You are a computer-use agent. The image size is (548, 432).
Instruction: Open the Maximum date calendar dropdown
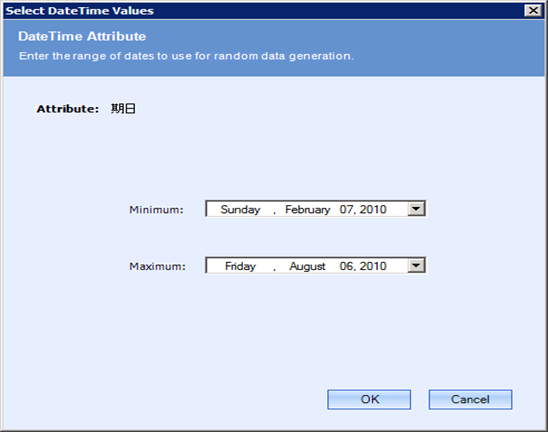pyautogui.click(x=416, y=266)
